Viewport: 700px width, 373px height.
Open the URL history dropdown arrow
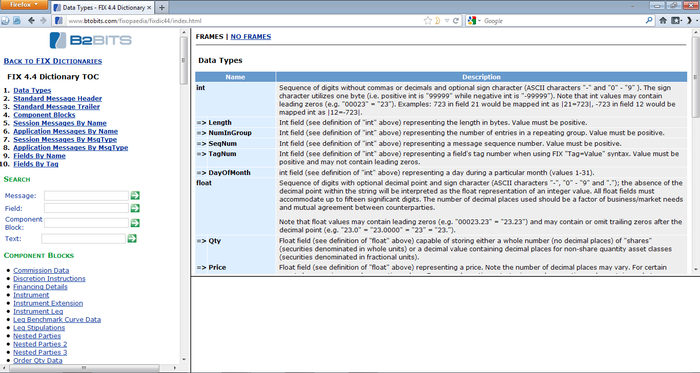446,21
